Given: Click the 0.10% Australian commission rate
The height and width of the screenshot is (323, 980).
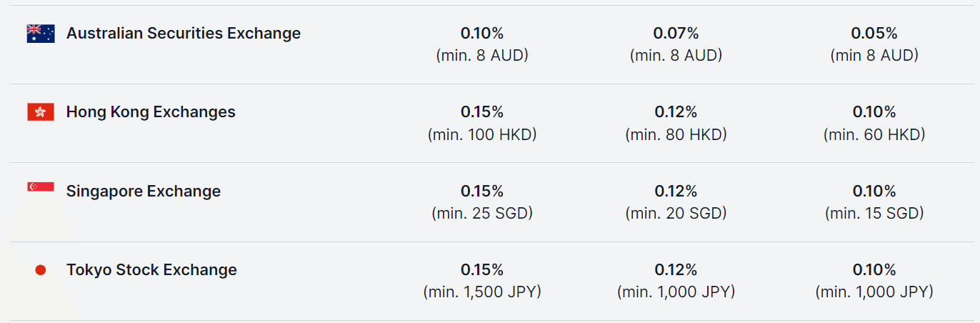Looking at the screenshot, I should (482, 33).
